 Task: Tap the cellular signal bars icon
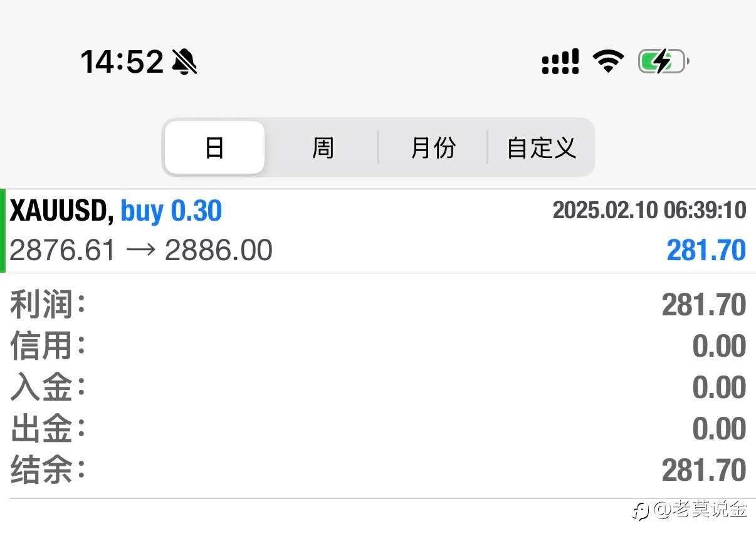click(560, 61)
